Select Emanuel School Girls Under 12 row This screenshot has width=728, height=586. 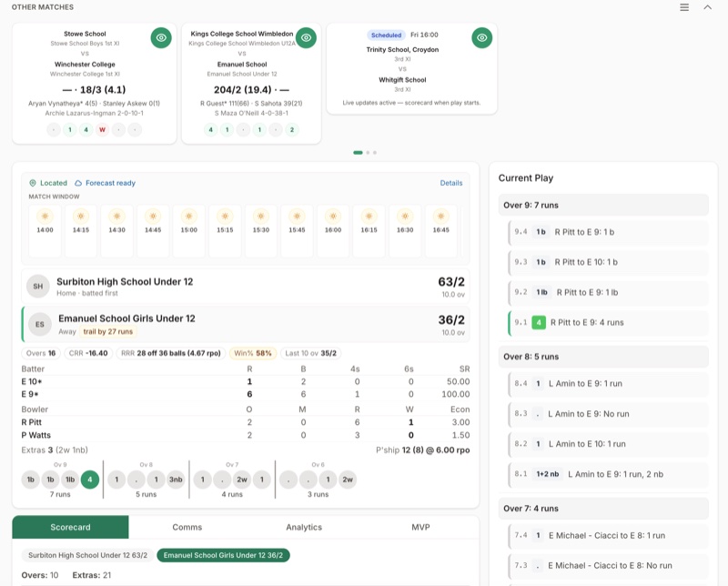point(246,324)
